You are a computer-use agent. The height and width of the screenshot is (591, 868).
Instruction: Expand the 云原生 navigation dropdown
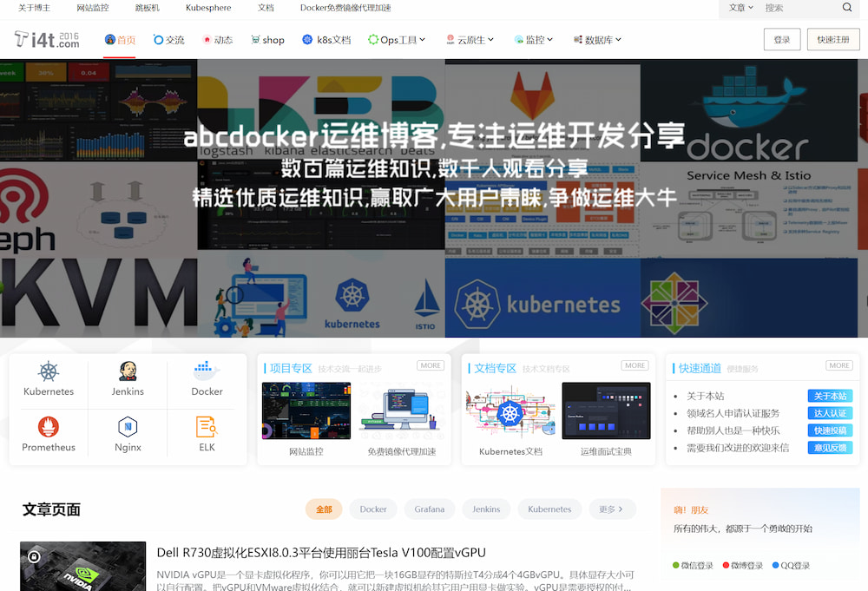coord(470,40)
